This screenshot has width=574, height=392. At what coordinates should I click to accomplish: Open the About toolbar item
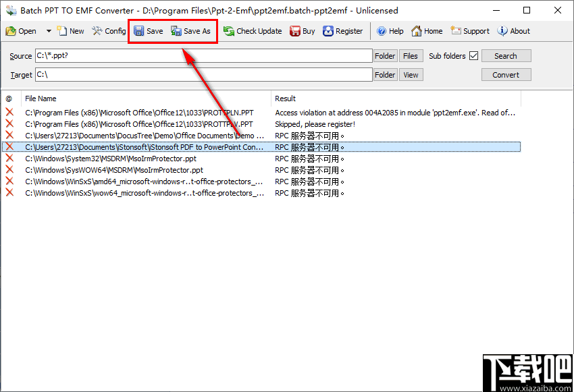513,30
